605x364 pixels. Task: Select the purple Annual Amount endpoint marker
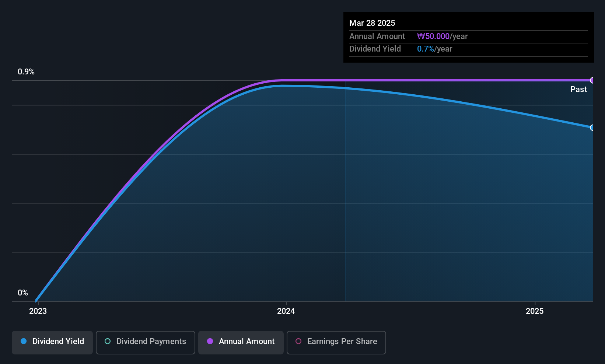pos(592,80)
